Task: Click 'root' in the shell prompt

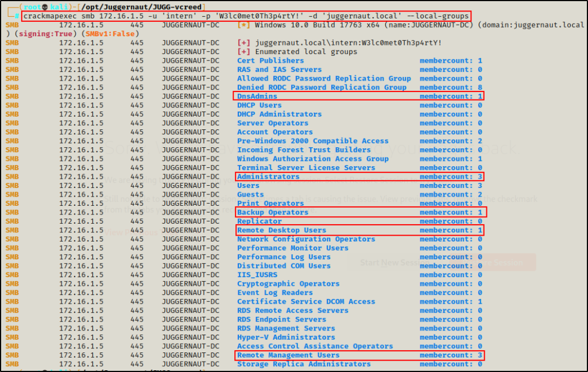Action: (32, 7)
